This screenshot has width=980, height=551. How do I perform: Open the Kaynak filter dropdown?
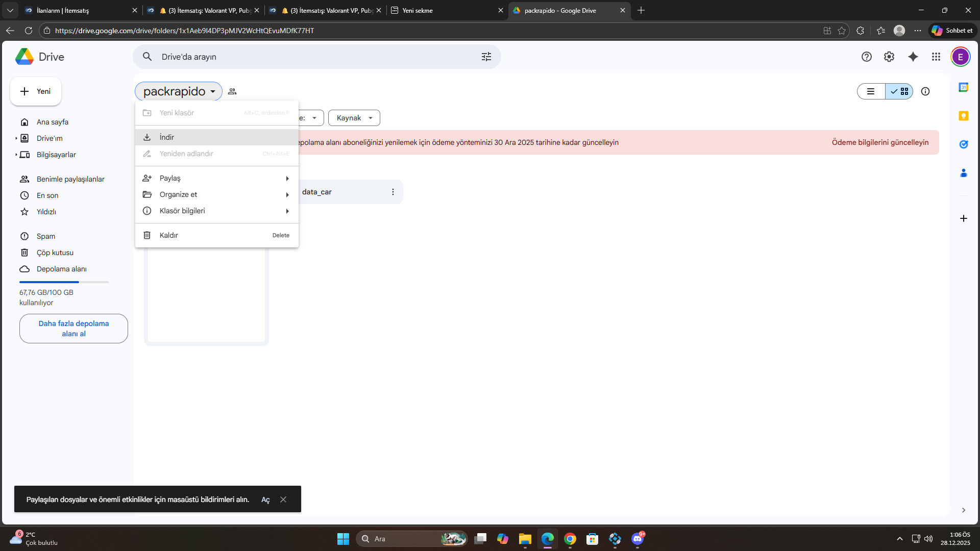pyautogui.click(x=354, y=118)
